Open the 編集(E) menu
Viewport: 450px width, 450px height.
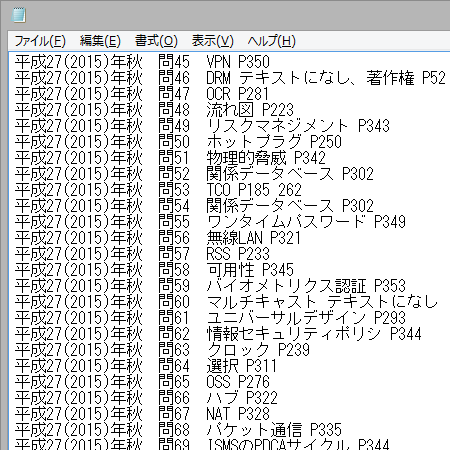[x=100, y=41]
